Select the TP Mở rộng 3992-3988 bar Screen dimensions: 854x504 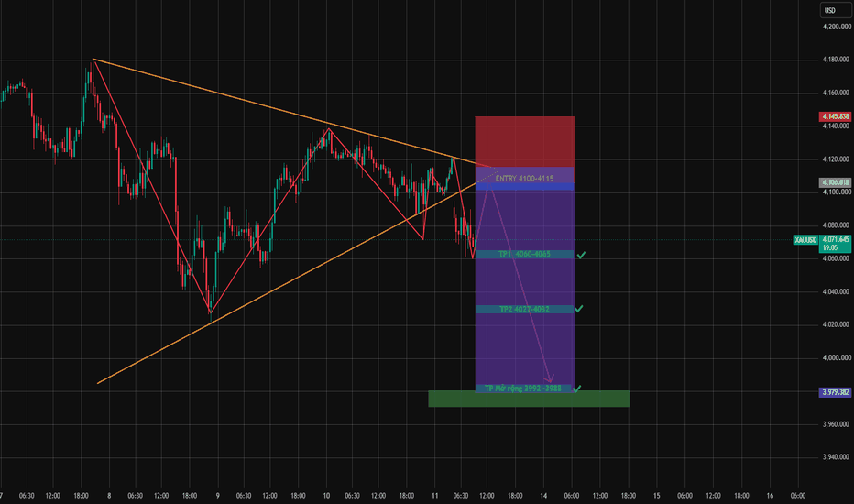pos(523,389)
